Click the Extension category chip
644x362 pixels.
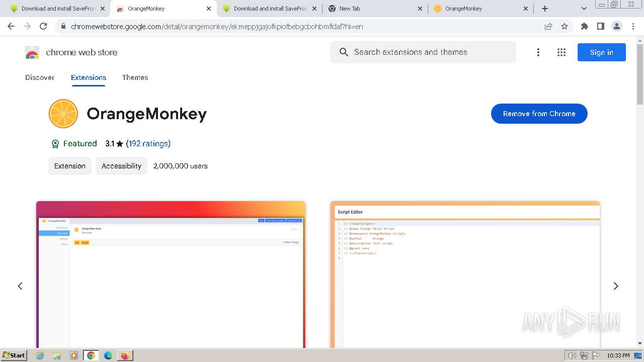point(70,166)
